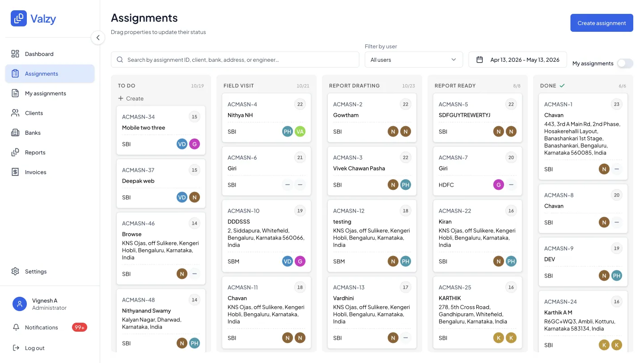Viewport: 644px width, 363px height.
Task: Click G avatar on ACMASN-10 card
Action: click(x=300, y=261)
